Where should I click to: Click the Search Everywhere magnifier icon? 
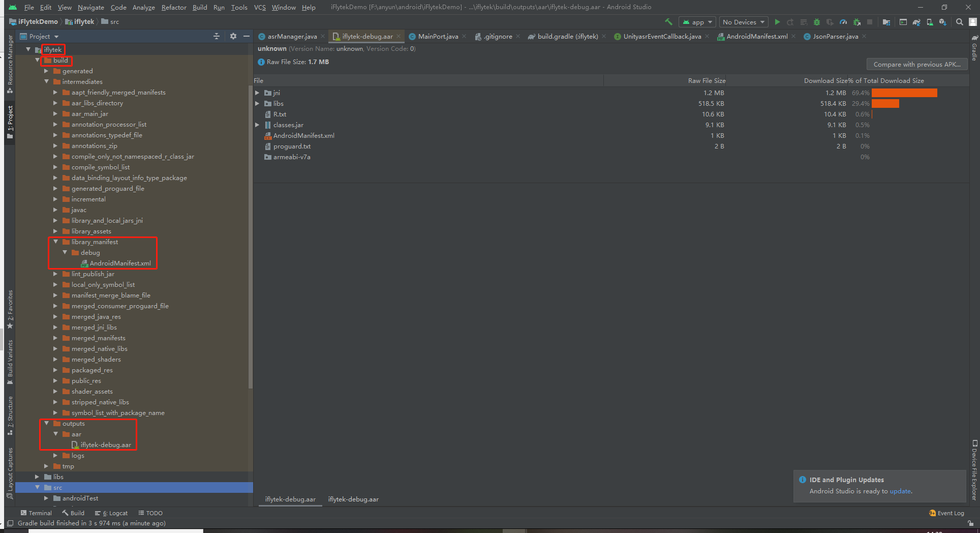960,22
